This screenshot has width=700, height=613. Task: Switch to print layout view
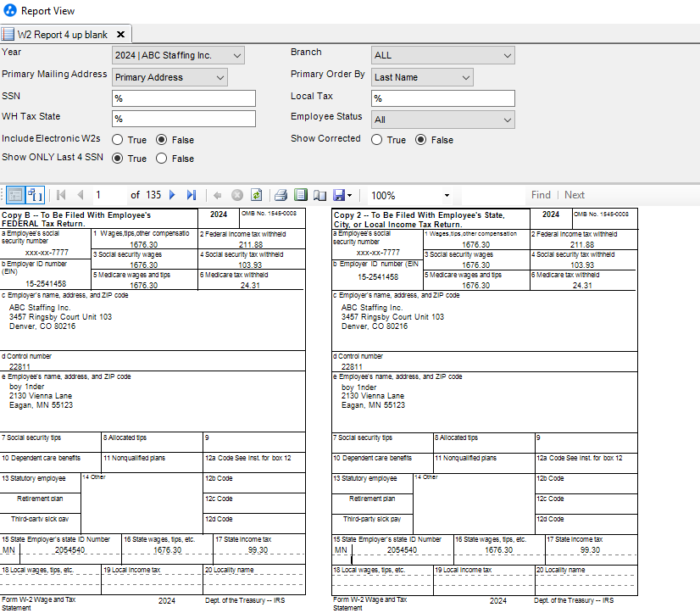[x=300, y=195]
